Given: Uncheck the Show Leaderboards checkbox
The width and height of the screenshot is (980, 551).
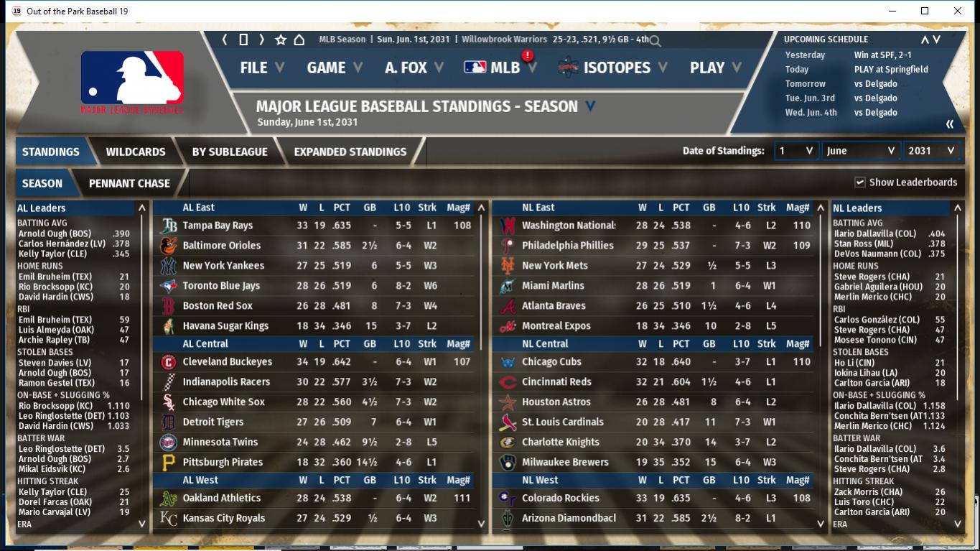Looking at the screenshot, I should click(x=859, y=182).
